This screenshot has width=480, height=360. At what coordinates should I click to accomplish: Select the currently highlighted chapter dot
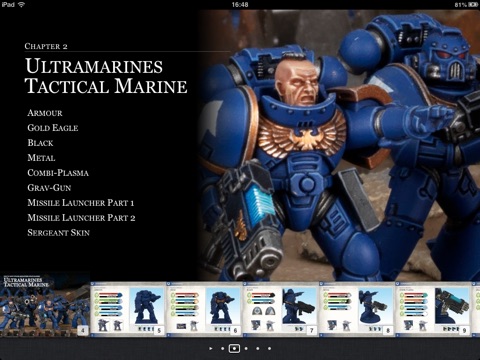(x=234, y=348)
